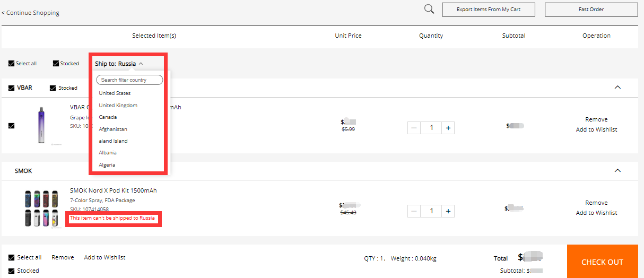Select United States from country list
Viewport: 644px width, 278px height.
[x=115, y=93]
